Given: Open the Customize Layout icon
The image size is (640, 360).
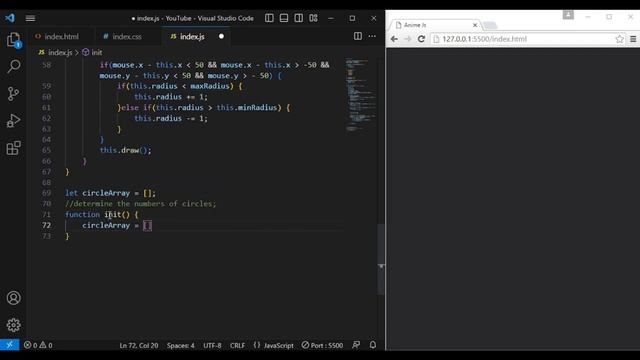Looking at the screenshot, I should [313, 18].
